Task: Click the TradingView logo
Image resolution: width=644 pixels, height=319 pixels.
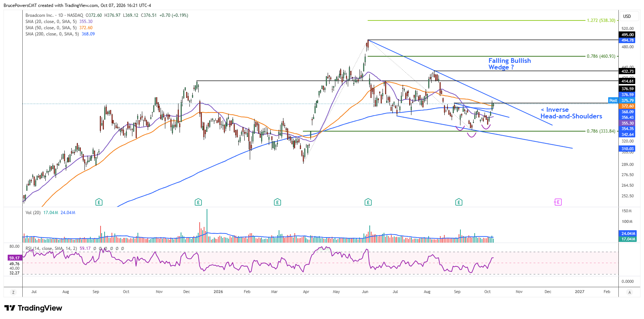Action: (x=33, y=308)
